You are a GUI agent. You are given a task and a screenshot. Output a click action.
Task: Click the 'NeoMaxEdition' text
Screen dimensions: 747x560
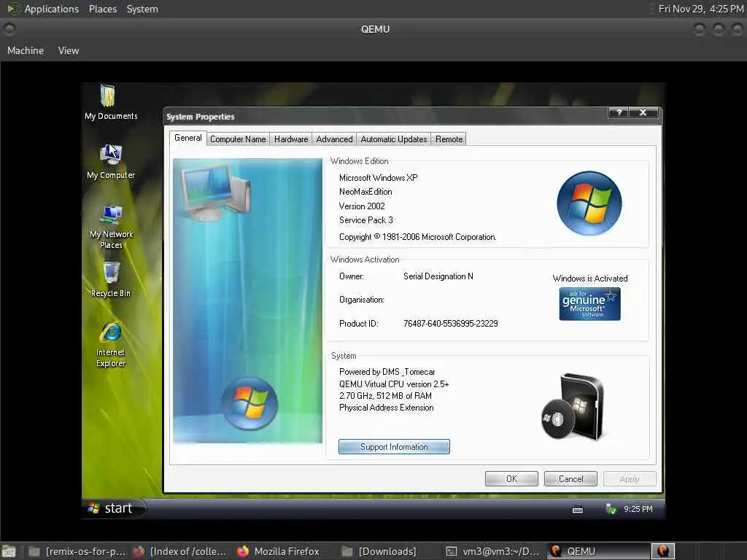[365, 192]
